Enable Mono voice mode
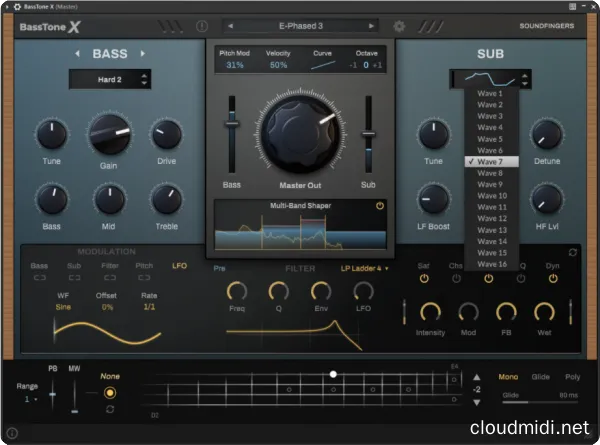The height and width of the screenshot is (445, 600). [508, 377]
